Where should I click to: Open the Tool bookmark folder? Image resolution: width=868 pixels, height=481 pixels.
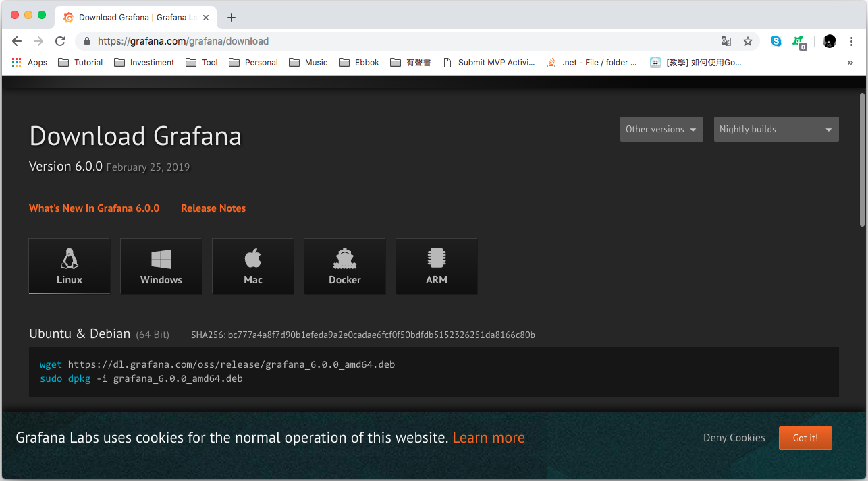tap(202, 63)
